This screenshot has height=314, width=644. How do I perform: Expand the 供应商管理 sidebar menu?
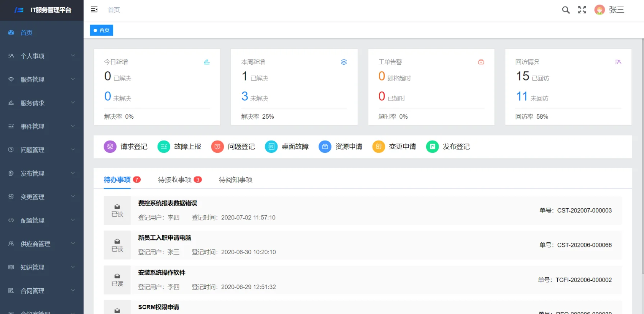point(42,244)
